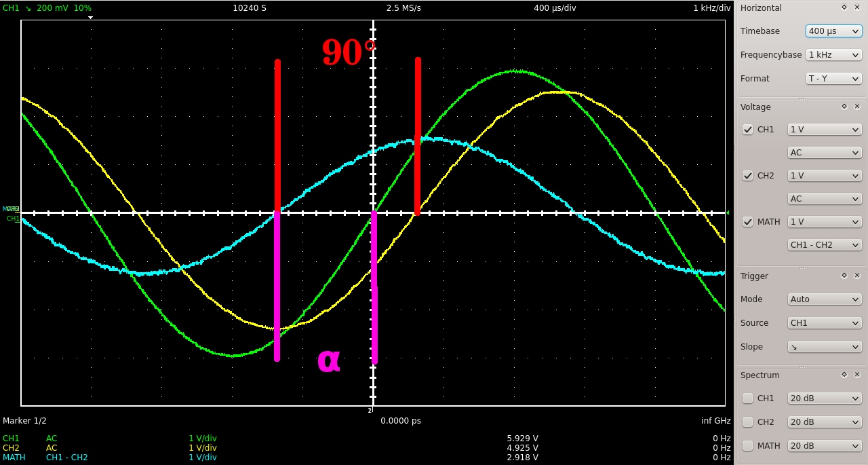Click the marker 2 handle below the graph
Image resolution: width=868 pixels, height=465 pixels.
pos(370,410)
